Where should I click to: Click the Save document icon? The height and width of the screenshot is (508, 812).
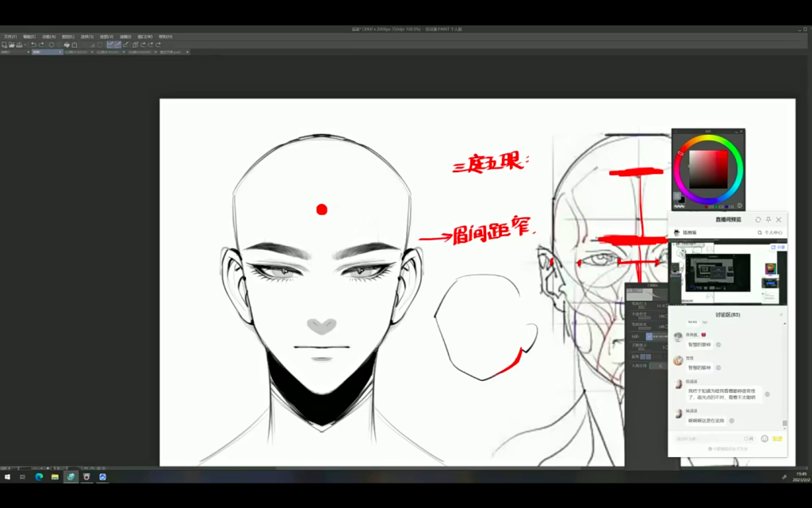(19, 44)
